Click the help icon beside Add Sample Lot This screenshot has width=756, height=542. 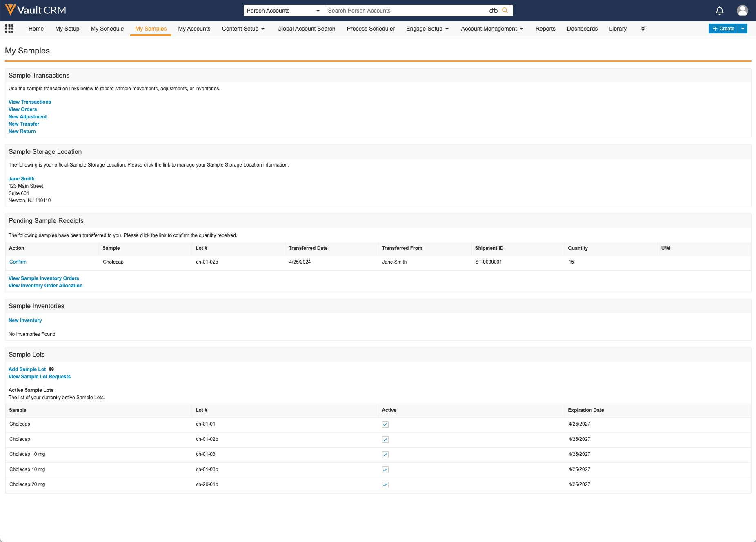point(51,369)
